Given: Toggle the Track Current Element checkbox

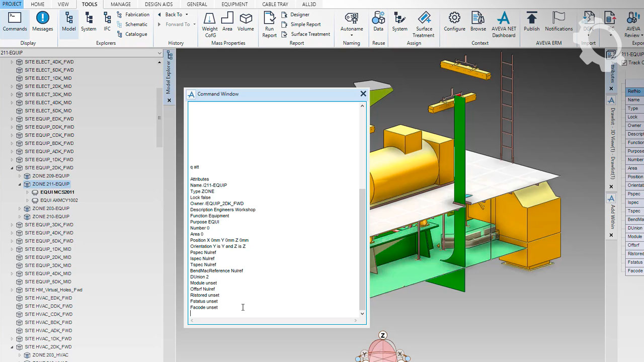Looking at the screenshot, I should (624, 63).
